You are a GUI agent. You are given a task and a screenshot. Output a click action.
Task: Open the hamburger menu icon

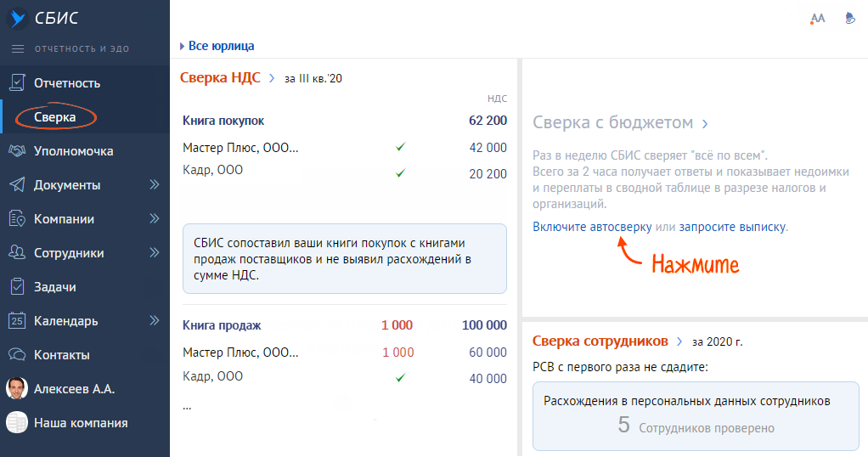(x=18, y=48)
